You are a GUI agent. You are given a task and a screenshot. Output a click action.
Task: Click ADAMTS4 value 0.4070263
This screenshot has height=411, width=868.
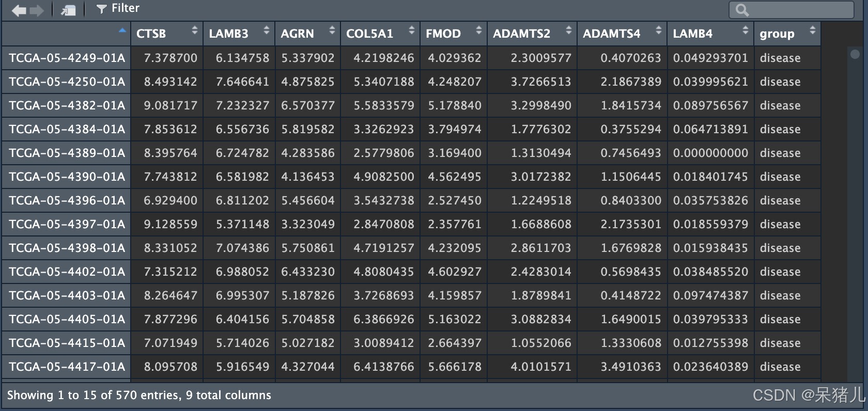[x=631, y=58]
